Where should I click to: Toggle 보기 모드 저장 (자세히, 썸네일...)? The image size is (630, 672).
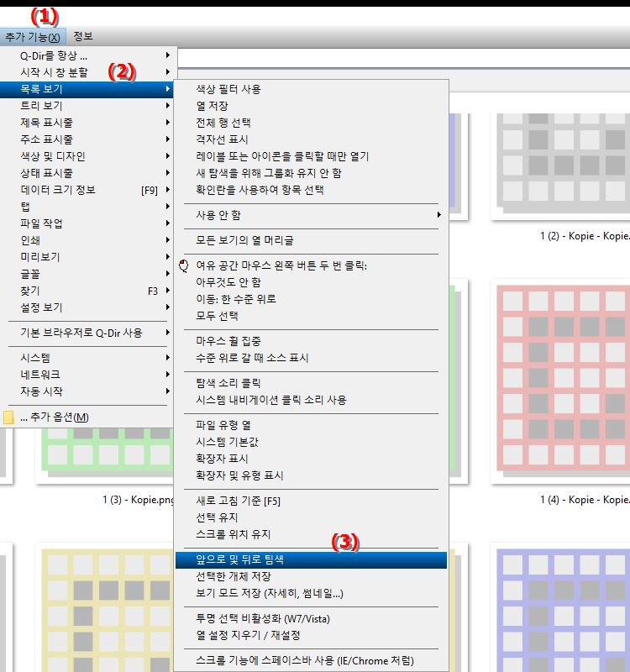click(x=311, y=593)
